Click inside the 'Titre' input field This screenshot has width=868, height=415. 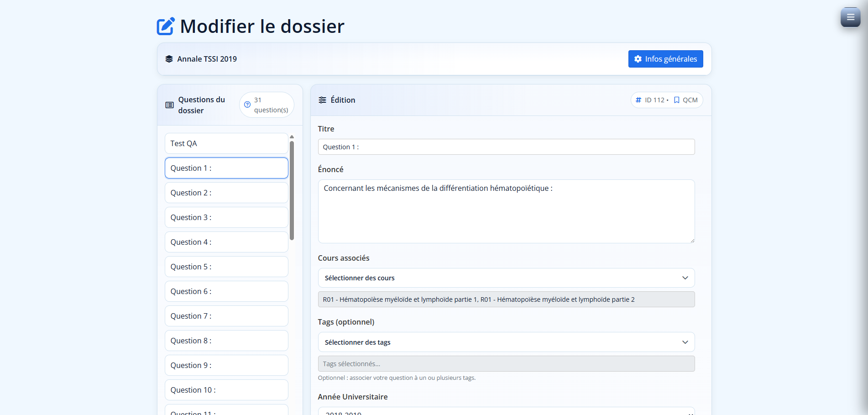[506, 147]
